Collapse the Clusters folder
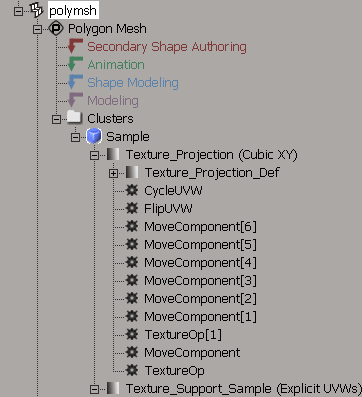 [56, 119]
